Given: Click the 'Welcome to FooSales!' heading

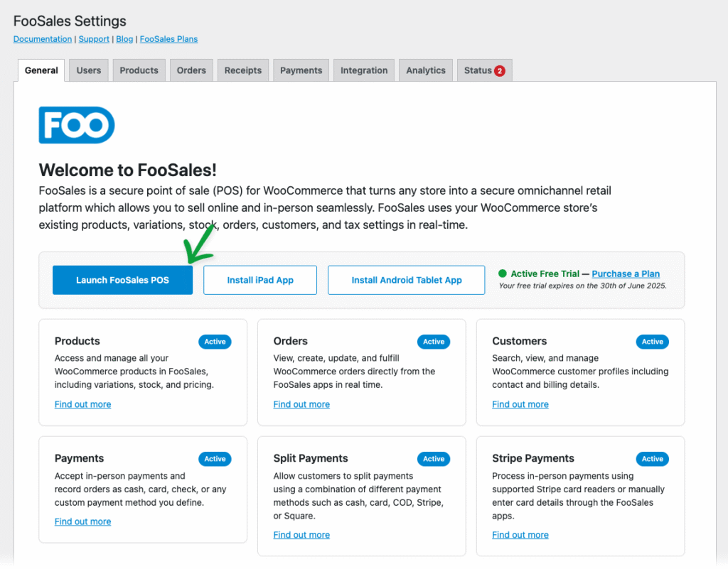Looking at the screenshot, I should pos(128,170).
